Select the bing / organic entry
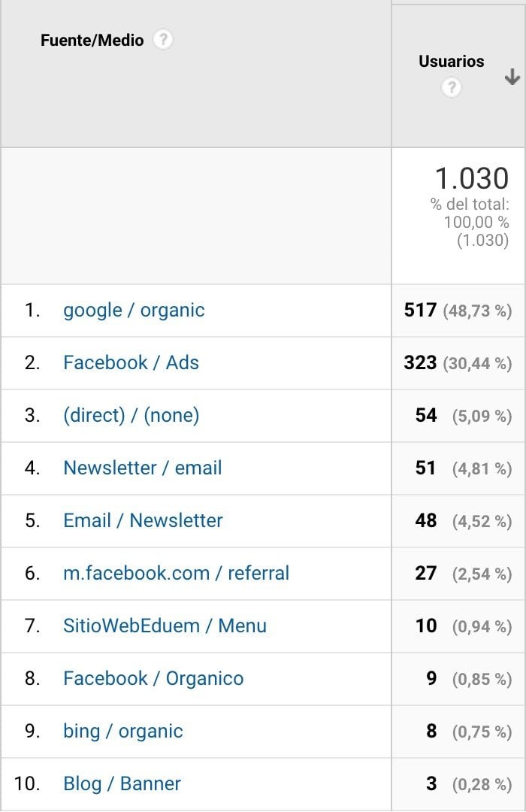The height and width of the screenshot is (812, 526). pyautogui.click(x=123, y=731)
